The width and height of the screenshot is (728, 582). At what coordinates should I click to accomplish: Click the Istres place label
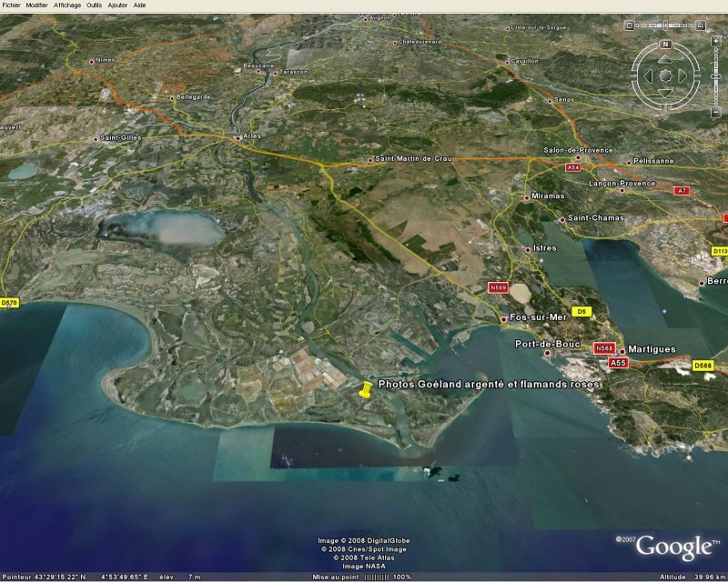[544, 248]
